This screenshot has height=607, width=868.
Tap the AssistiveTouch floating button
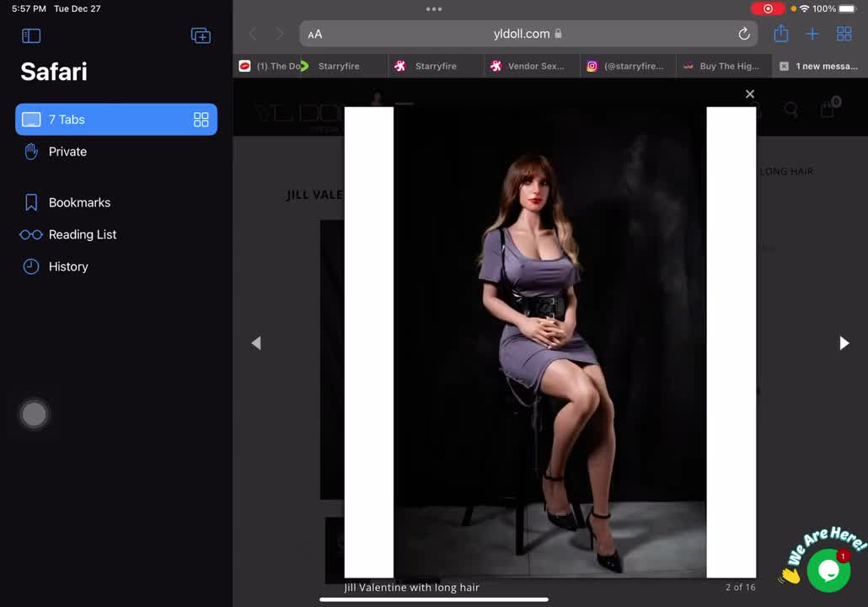pyautogui.click(x=34, y=414)
